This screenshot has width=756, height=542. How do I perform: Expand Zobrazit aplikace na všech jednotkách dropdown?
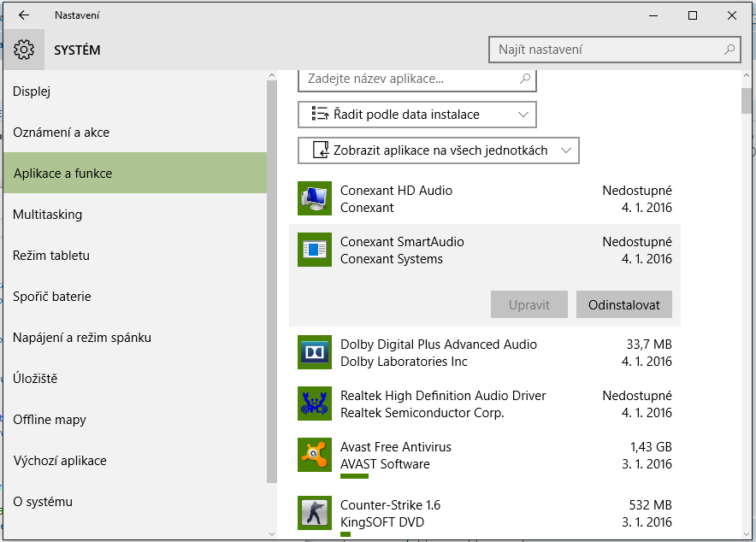438,150
